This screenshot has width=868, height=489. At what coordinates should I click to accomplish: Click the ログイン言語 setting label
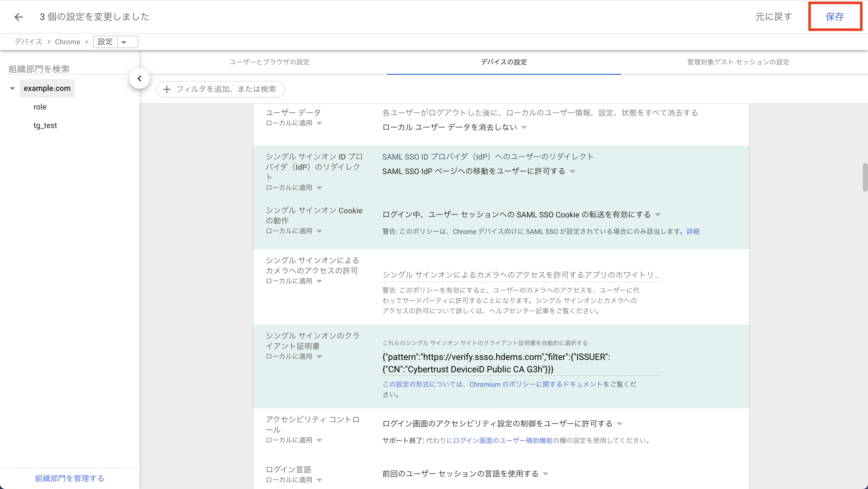289,469
